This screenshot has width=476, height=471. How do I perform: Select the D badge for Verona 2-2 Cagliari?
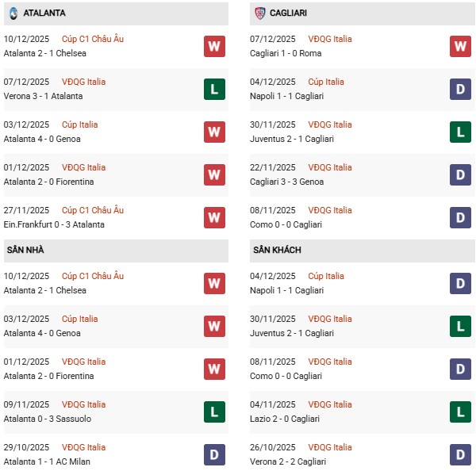pyautogui.click(x=461, y=454)
